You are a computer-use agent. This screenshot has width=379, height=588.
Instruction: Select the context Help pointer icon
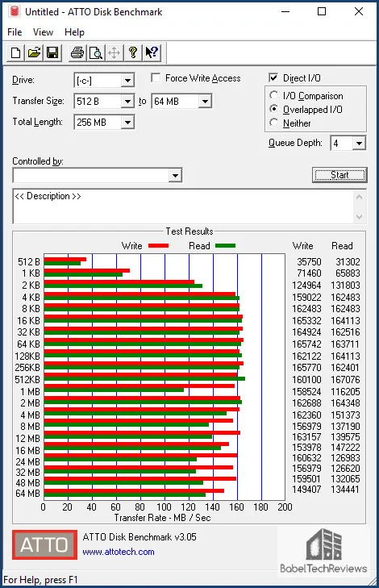click(x=152, y=53)
